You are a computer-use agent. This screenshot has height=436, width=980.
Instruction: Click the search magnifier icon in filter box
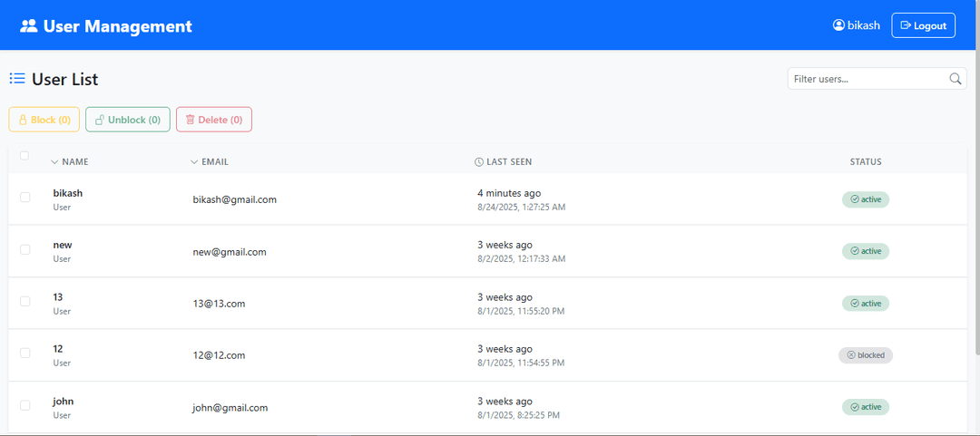[x=955, y=79]
